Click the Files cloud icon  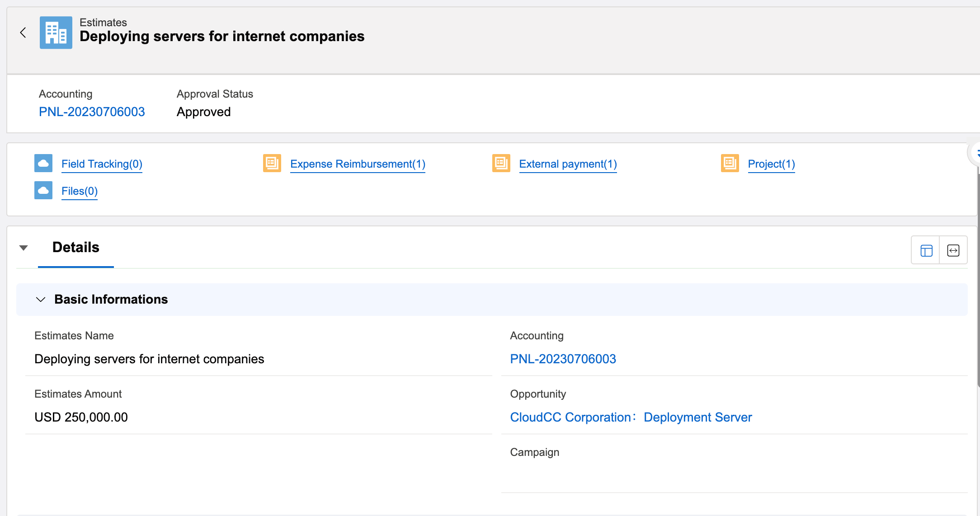pyautogui.click(x=43, y=190)
